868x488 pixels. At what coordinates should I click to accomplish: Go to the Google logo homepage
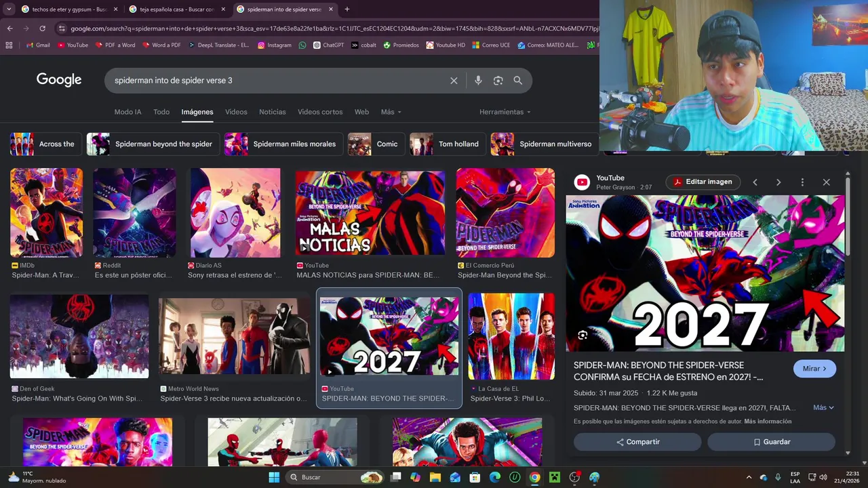59,80
